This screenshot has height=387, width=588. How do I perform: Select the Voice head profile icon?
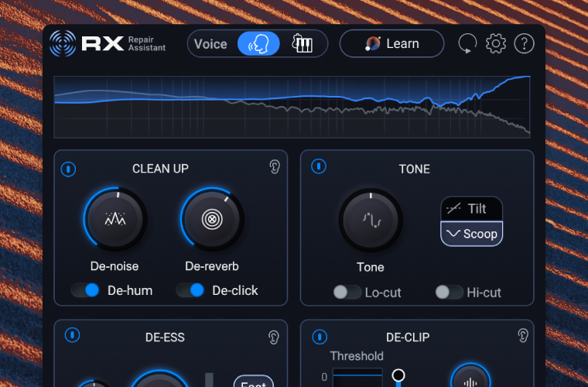258,43
